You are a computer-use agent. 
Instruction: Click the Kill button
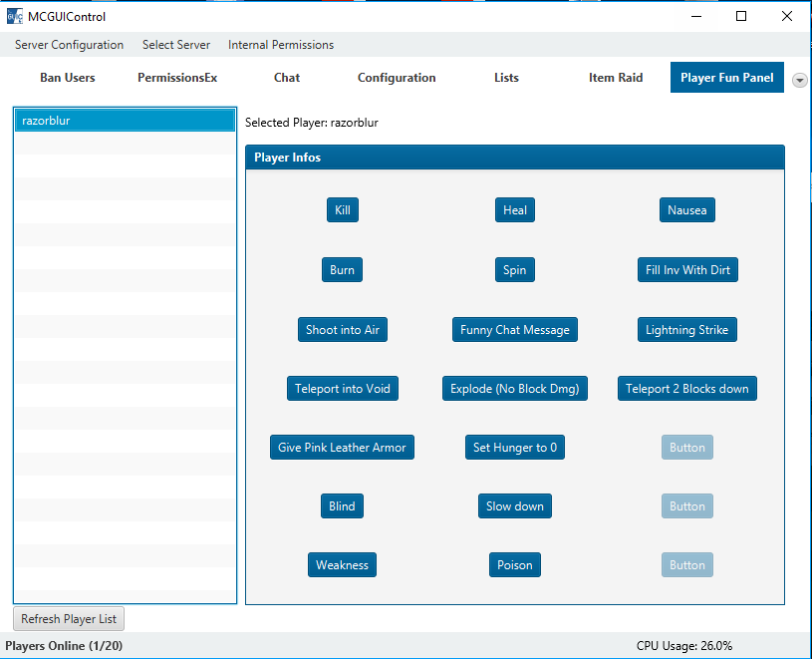coord(342,210)
